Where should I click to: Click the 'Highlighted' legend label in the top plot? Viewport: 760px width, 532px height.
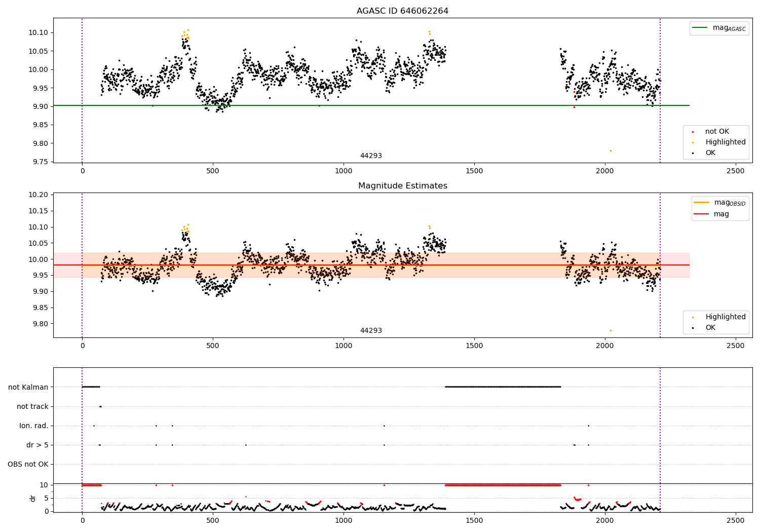point(725,142)
